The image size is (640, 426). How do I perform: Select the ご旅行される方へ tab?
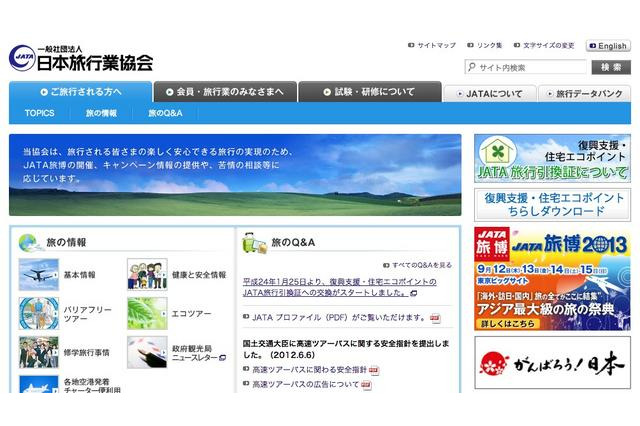point(80,92)
